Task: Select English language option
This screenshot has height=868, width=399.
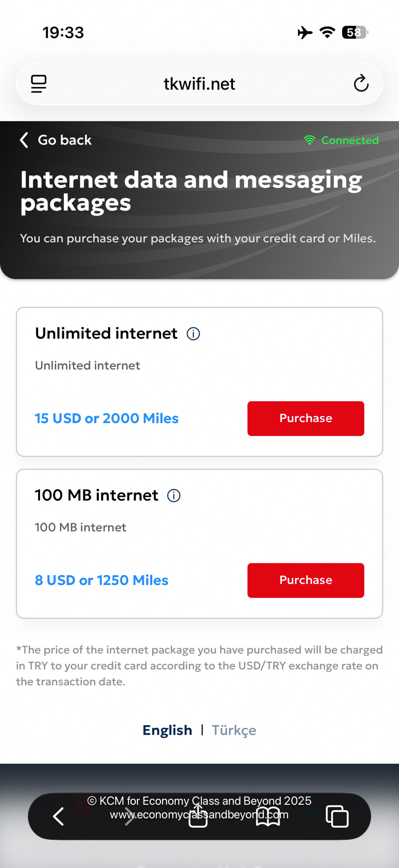Action: pos(167,730)
